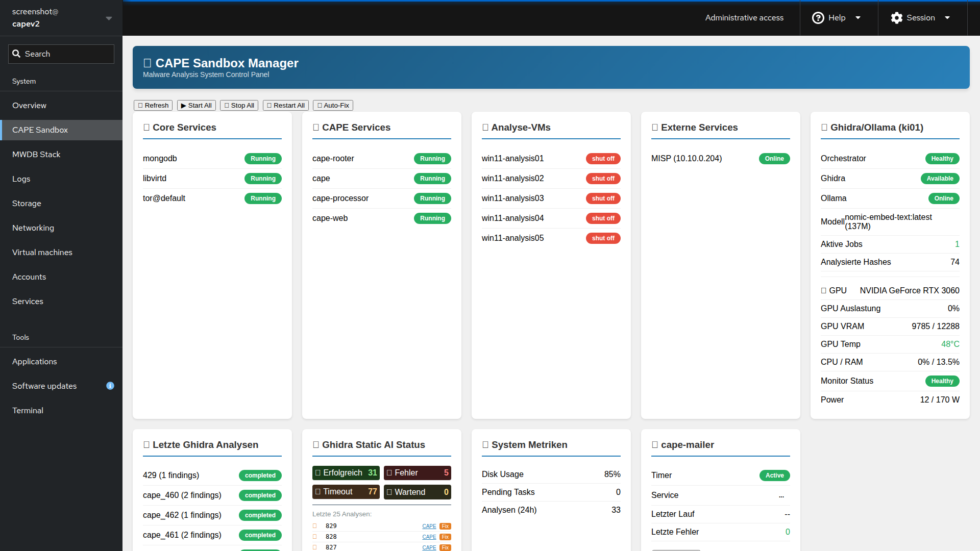The height and width of the screenshot is (551, 980).
Task: Open the Help dropdown menu
Action: [858, 18]
